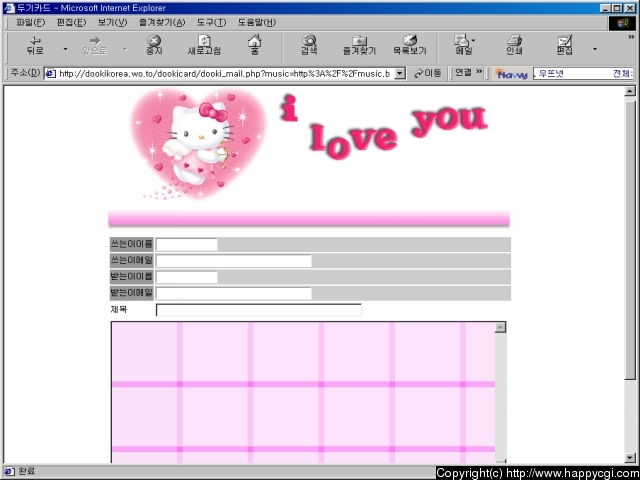Open the 즐겨찾기(A) menu

[162, 22]
